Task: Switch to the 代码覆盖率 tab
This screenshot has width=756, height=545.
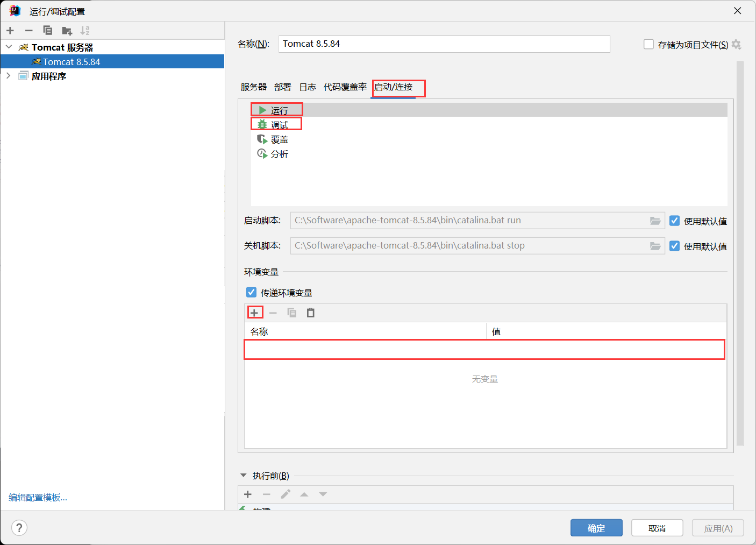Action: [x=345, y=87]
